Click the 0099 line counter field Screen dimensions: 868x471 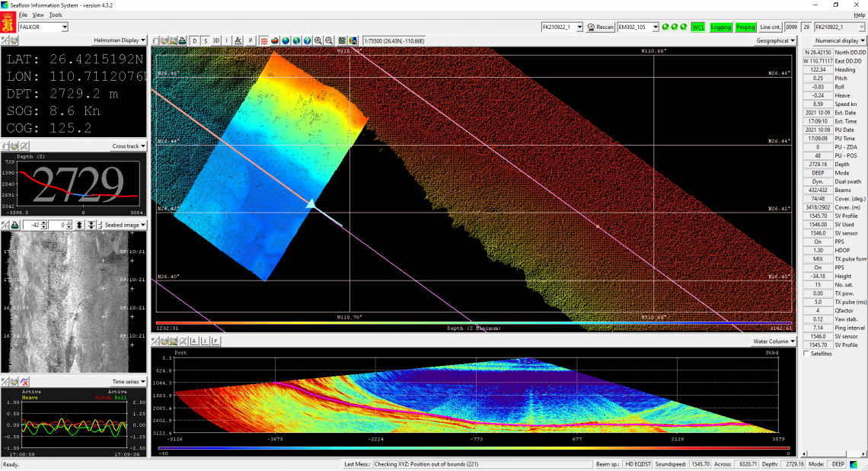791,27
